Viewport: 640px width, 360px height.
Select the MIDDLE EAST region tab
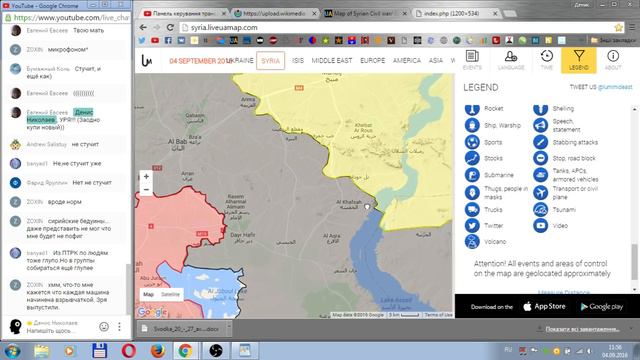tap(332, 60)
